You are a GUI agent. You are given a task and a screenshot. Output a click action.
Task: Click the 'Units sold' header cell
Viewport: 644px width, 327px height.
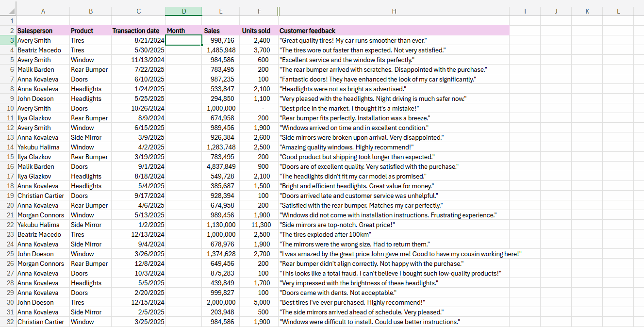click(x=259, y=31)
